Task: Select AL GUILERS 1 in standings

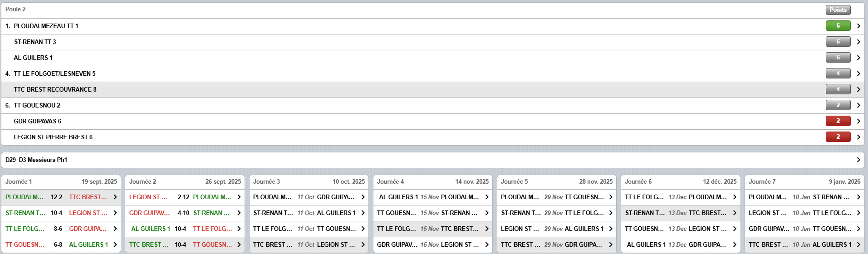Action: point(33,58)
